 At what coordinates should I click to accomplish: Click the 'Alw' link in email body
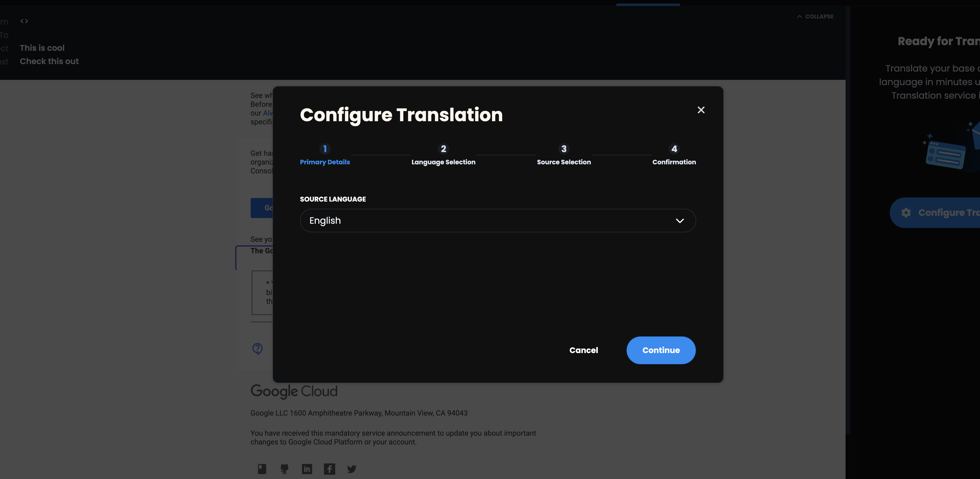(268, 113)
